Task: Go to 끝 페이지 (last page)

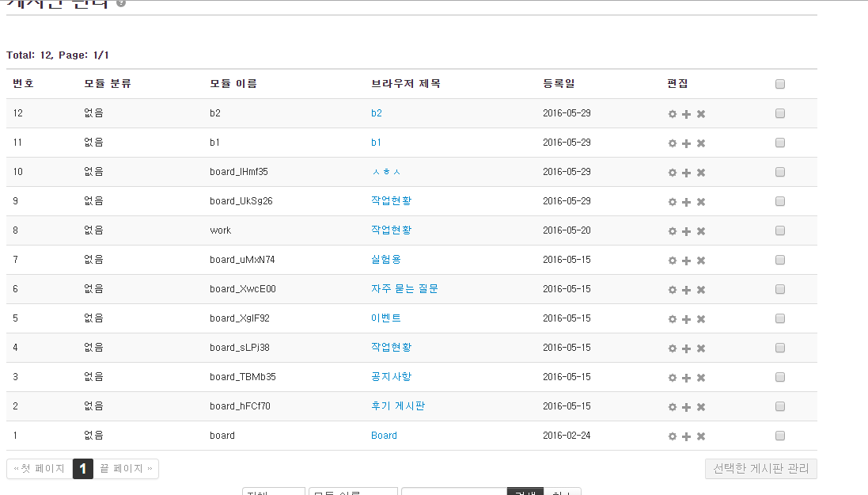Action: point(126,469)
